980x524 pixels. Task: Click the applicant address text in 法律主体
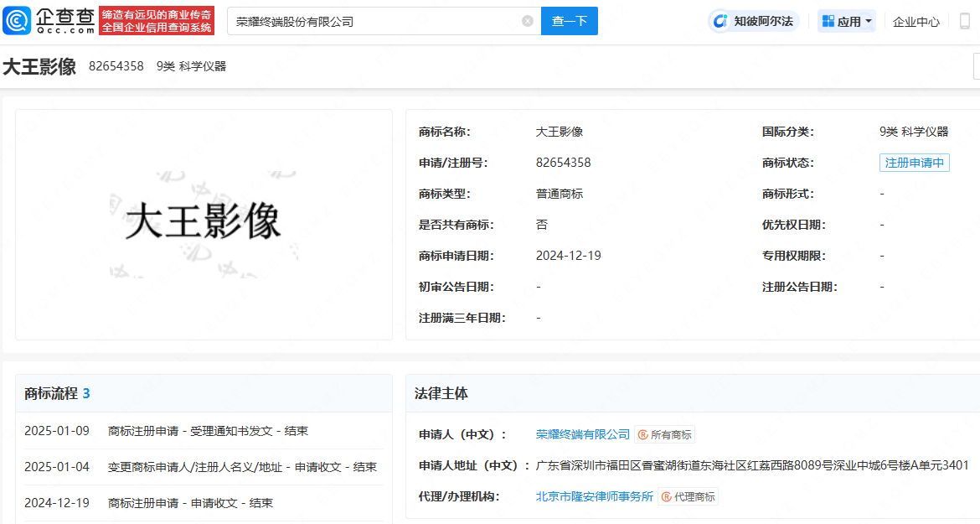click(752, 465)
